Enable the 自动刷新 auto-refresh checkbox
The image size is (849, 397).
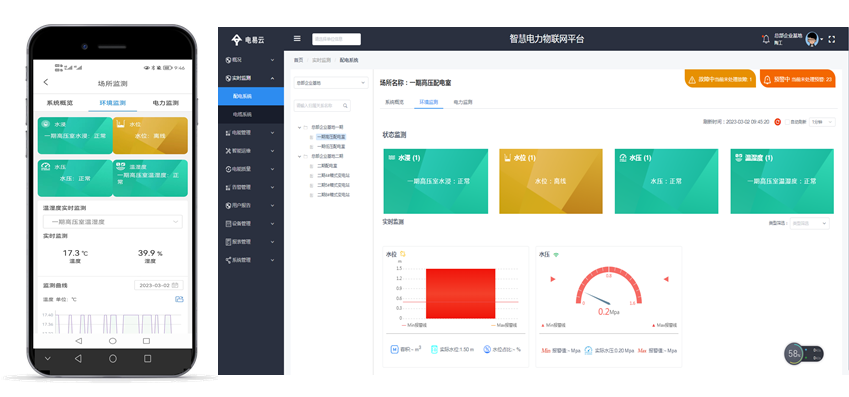coord(788,122)
